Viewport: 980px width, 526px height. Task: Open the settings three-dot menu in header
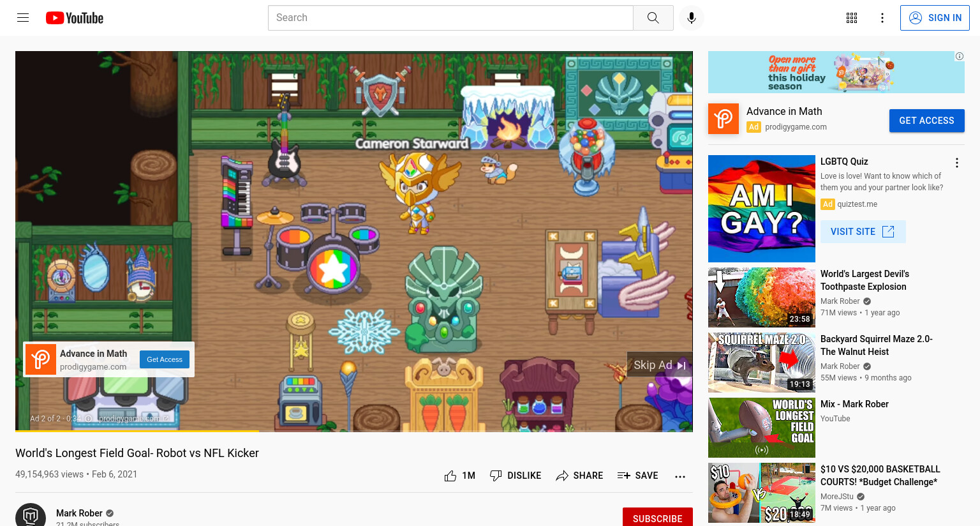coord(882,18)
